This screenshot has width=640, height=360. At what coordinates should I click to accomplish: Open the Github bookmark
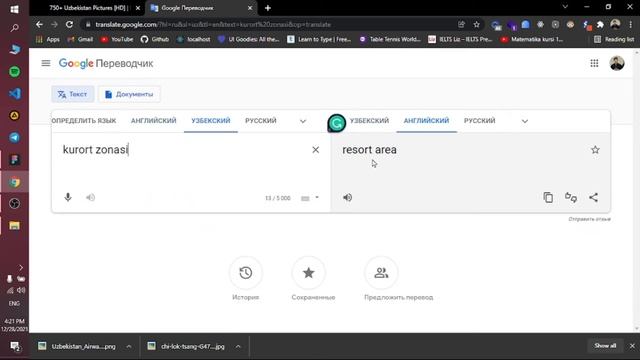coord(155,40)
